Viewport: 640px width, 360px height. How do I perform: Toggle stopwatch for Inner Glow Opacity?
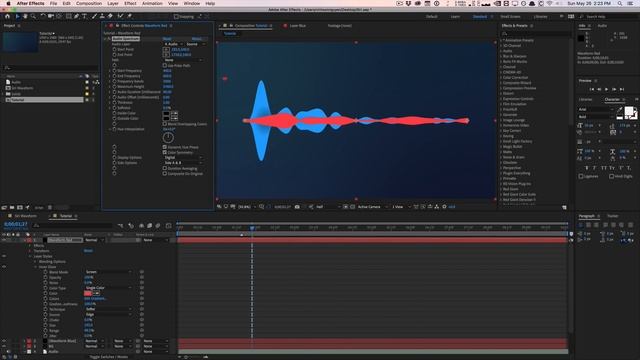pyautogui.click(x=45, y=278)
